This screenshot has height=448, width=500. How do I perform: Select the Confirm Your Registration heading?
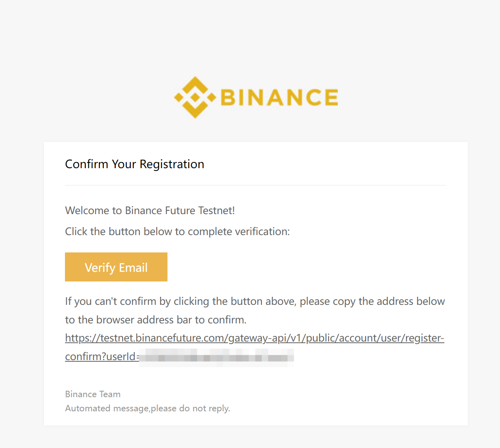(134, 164)
